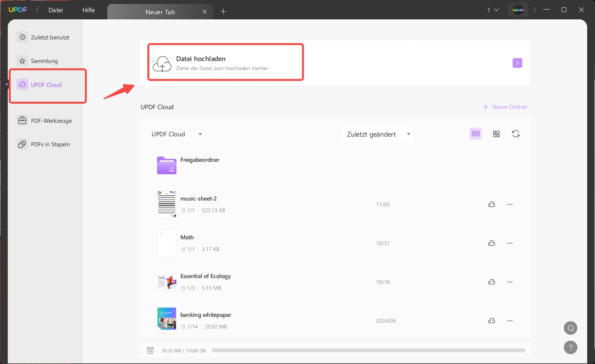Click the music-sheet-2 thumbnail
This screenshot has height=364, width=595.
coord(167,204)
